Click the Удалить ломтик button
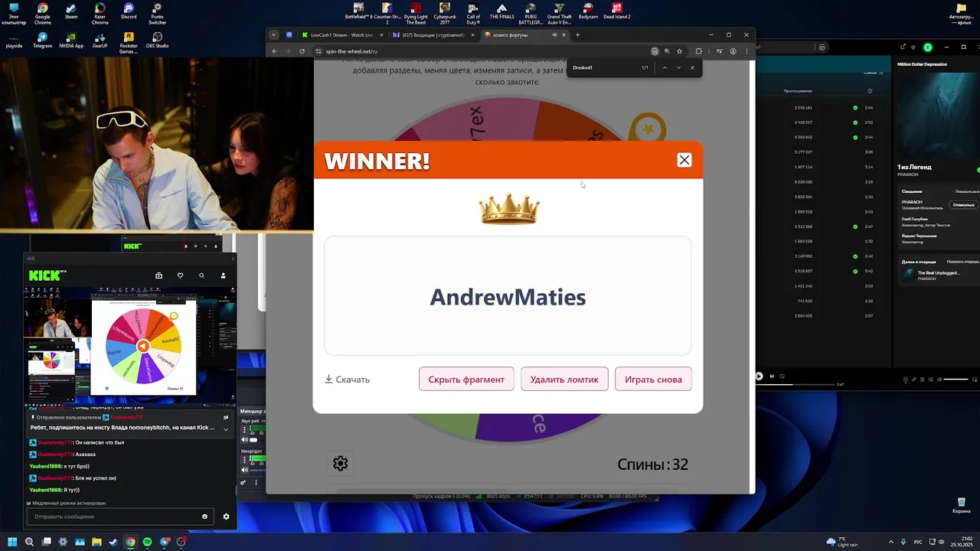 point(564,379)
